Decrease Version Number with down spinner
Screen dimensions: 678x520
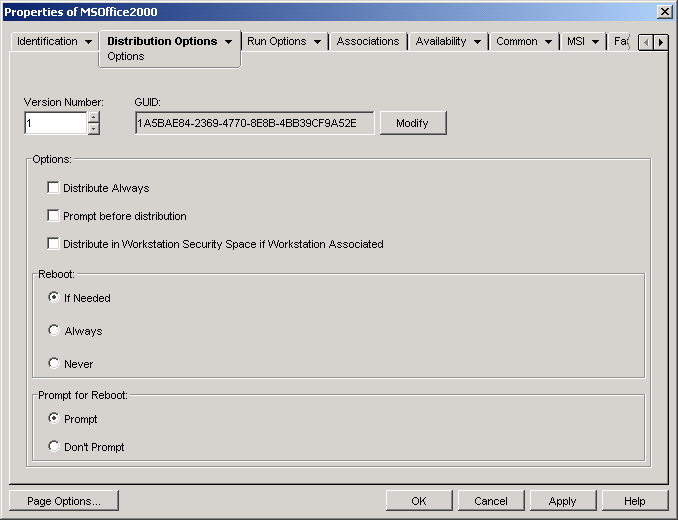tap(93, 129)
